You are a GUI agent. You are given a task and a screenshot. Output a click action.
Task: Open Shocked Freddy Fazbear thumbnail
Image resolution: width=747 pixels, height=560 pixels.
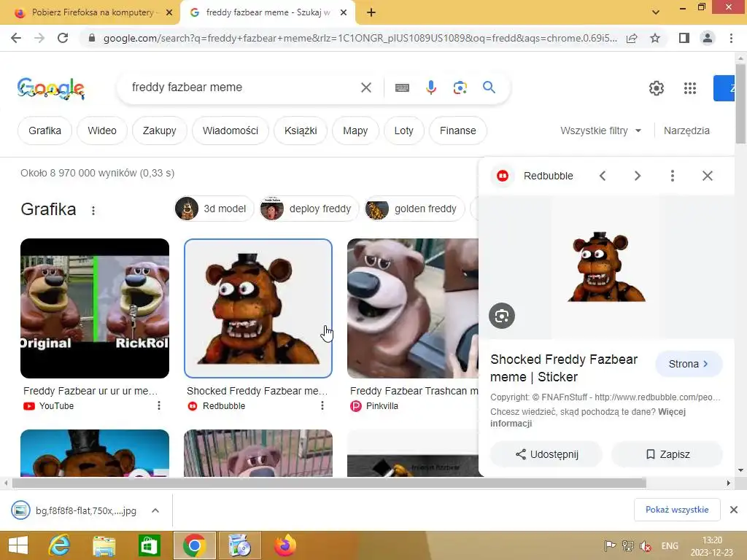(x=258, y=308)
